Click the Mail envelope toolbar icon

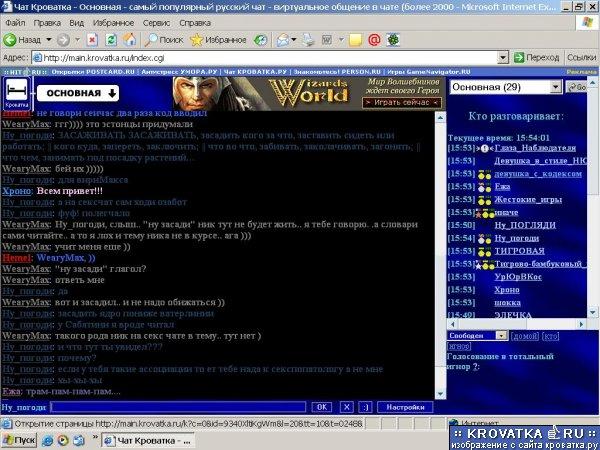283,39
